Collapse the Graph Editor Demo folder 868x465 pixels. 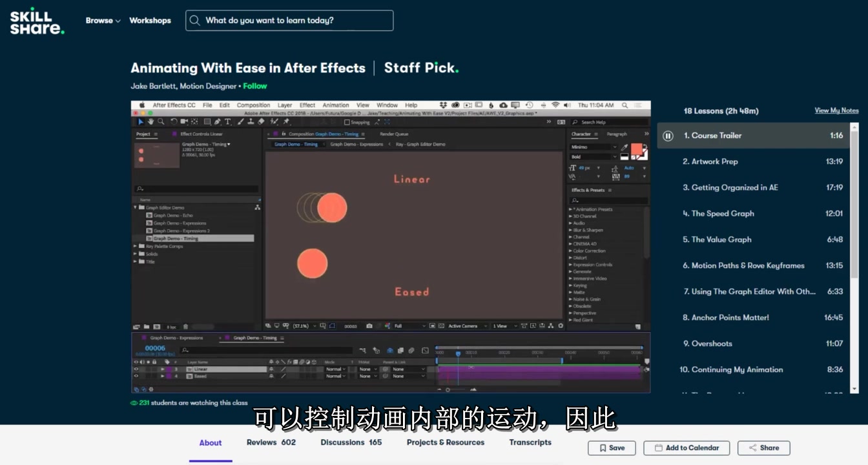(136, 207)
